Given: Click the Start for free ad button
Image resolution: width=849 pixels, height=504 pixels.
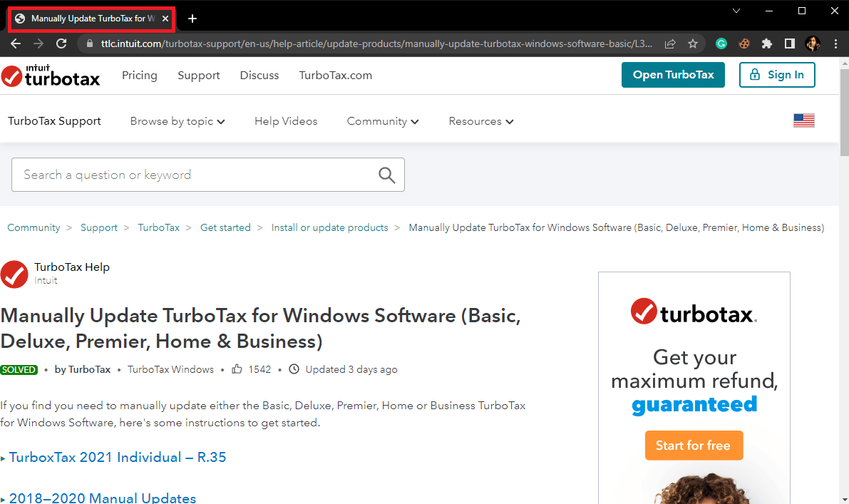Looking at the screenshot, I should tap(694, 446).
